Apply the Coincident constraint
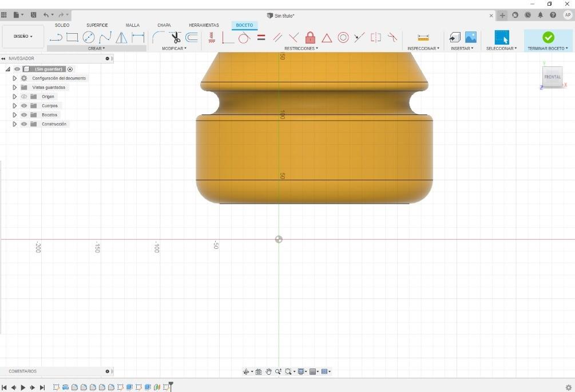This screenshot has width=575, height=392. pos(228,37)
